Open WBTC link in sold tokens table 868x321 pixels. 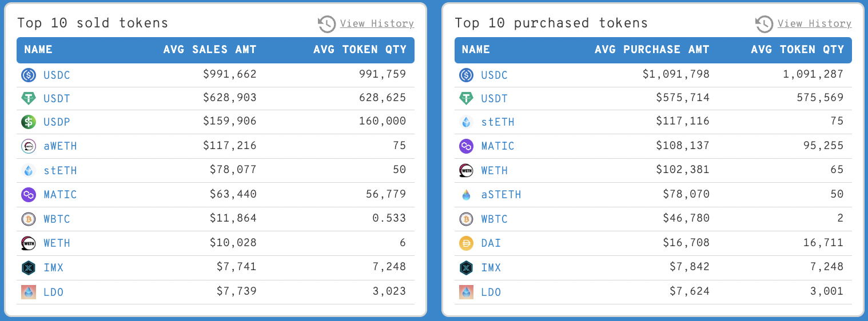tap(57, 219)
